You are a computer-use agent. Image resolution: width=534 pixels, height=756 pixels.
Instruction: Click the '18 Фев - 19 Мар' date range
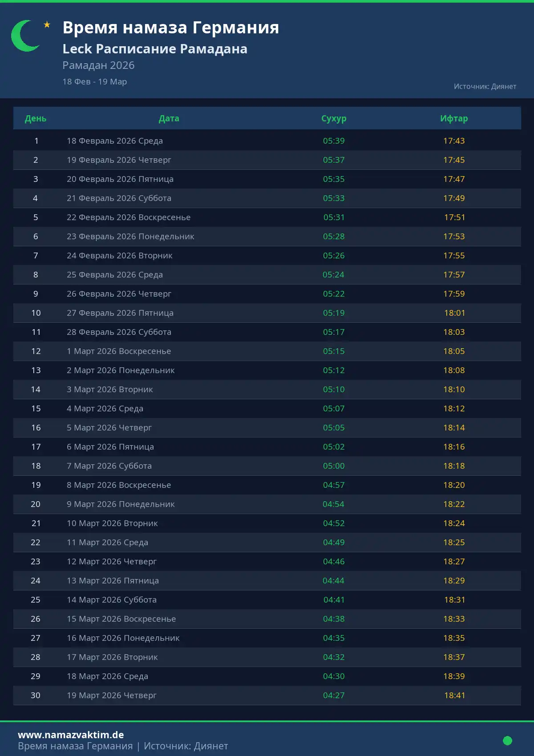[94, 82]
